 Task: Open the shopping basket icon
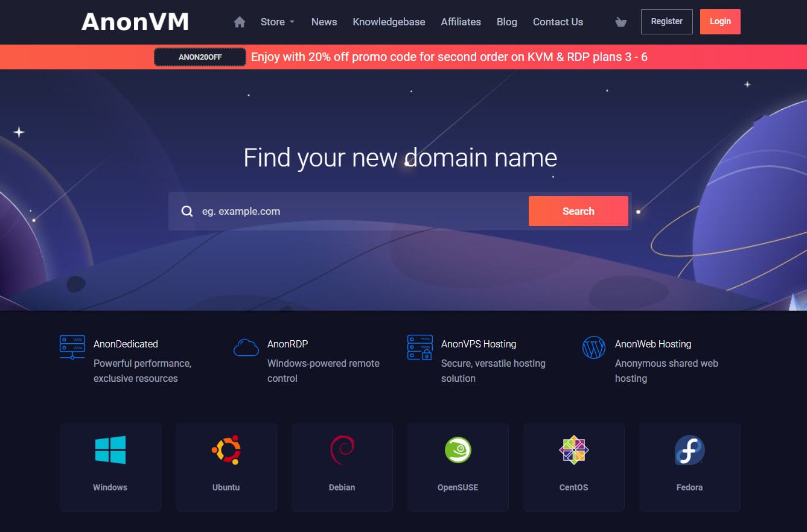click(x=620, y=22)
